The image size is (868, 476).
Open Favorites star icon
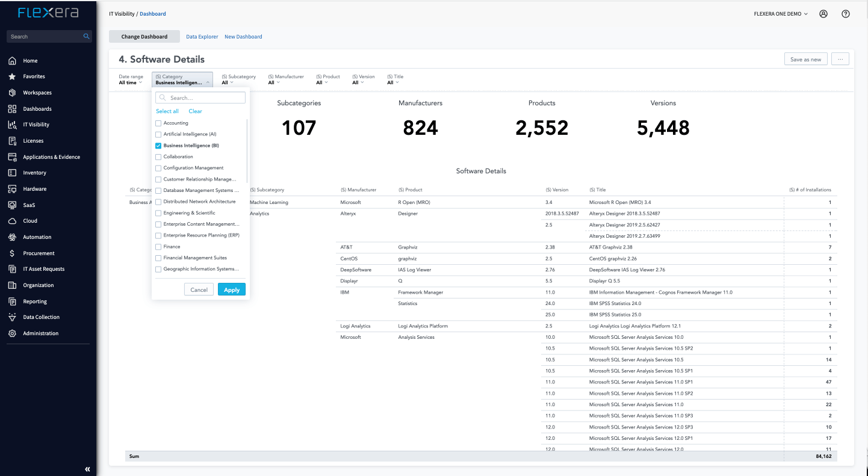12,76
